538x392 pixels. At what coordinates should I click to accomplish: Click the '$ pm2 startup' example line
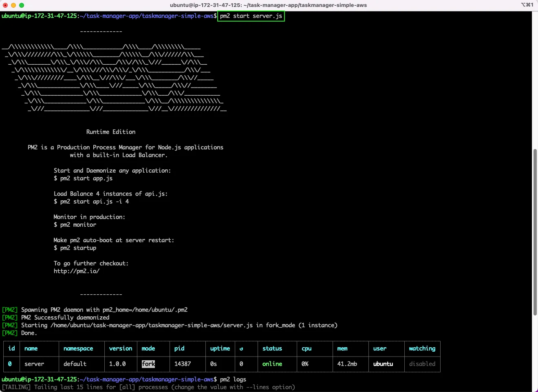(x=75, y=248)
